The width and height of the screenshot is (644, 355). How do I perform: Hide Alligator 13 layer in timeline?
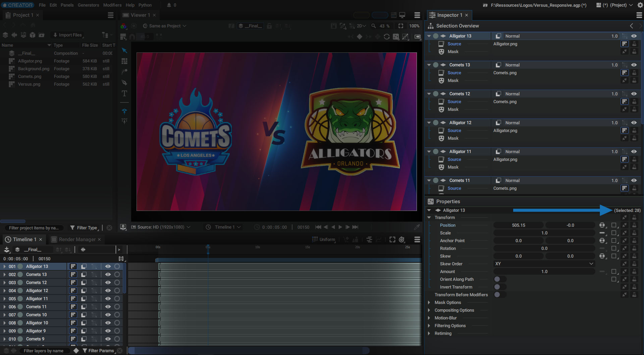108,266
